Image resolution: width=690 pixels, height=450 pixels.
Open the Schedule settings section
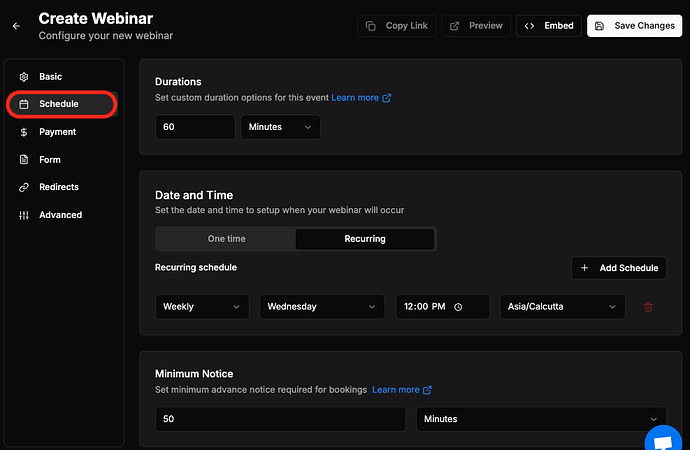coord(62,104)
